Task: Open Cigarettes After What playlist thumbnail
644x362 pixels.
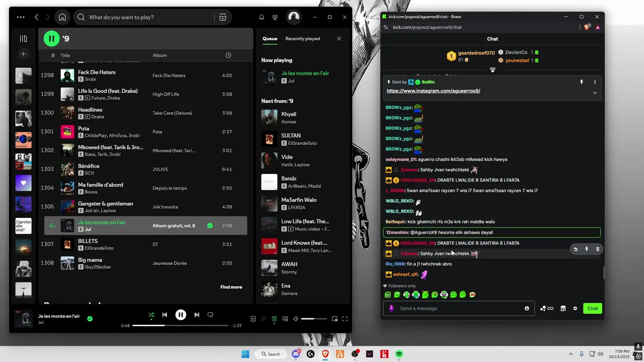Action: click(x=23, y=226)
